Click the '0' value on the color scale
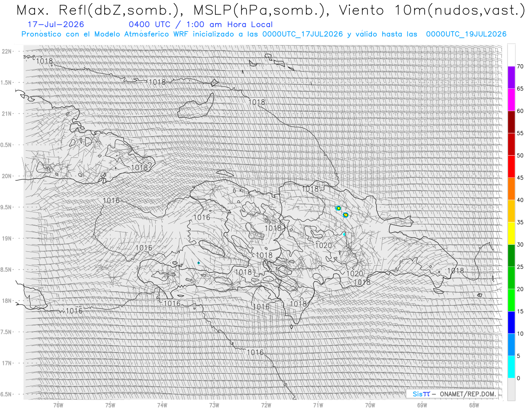This screenshot has width=532, height=411. [x=519, y=378]
